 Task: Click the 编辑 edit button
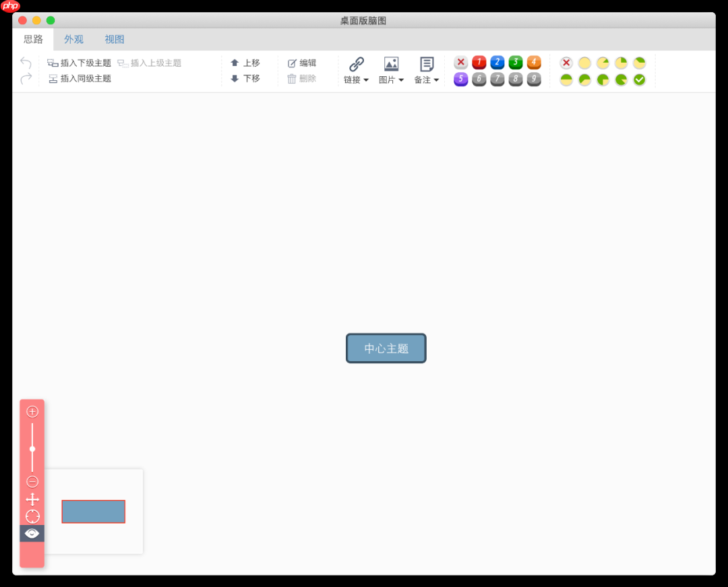302,63
